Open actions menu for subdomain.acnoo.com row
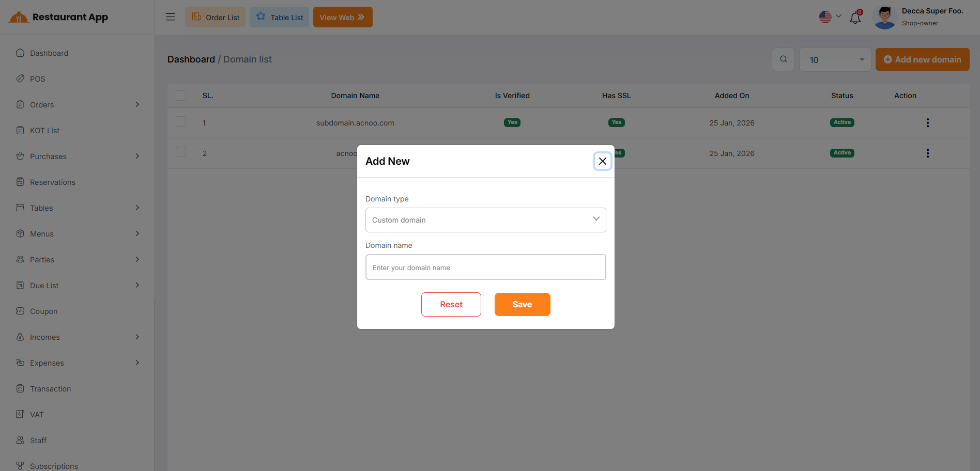 (927, 123)
